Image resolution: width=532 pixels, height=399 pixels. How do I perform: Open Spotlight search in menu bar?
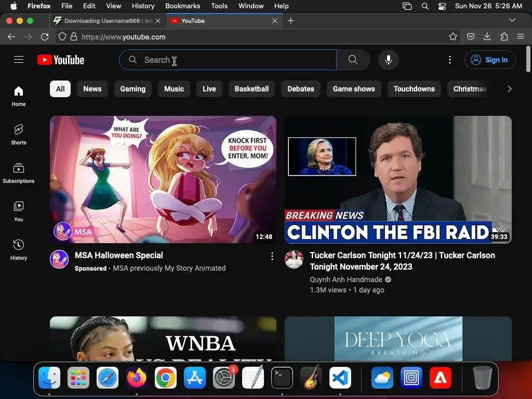click(425, 6)
